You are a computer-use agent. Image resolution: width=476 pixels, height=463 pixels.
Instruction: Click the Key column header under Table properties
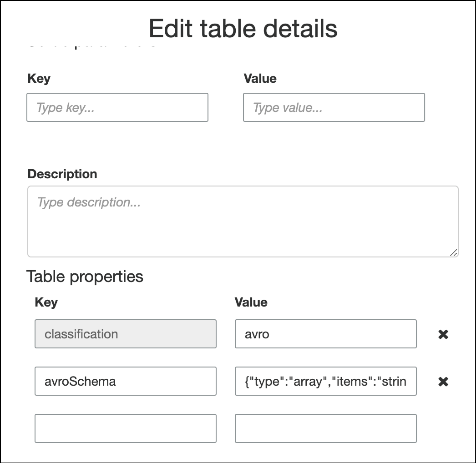tap(46, 302)
